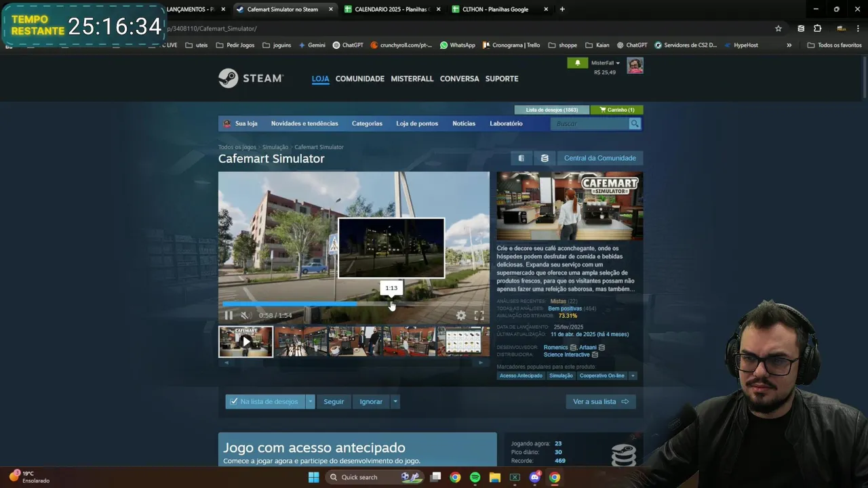Screen dimensions: 868x488
Task: Open Sua loja tab
Action: [241, 123]
